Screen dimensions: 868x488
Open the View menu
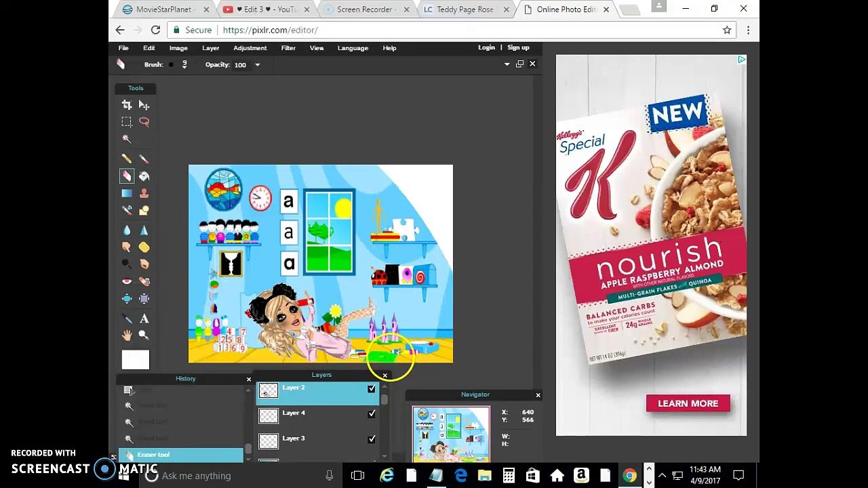tap(317, 48)
